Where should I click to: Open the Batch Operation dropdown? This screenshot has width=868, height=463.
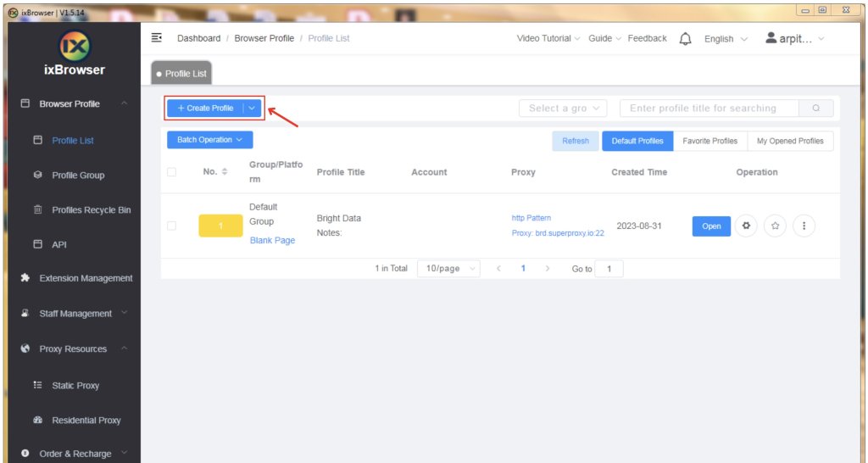click(209, 140)
